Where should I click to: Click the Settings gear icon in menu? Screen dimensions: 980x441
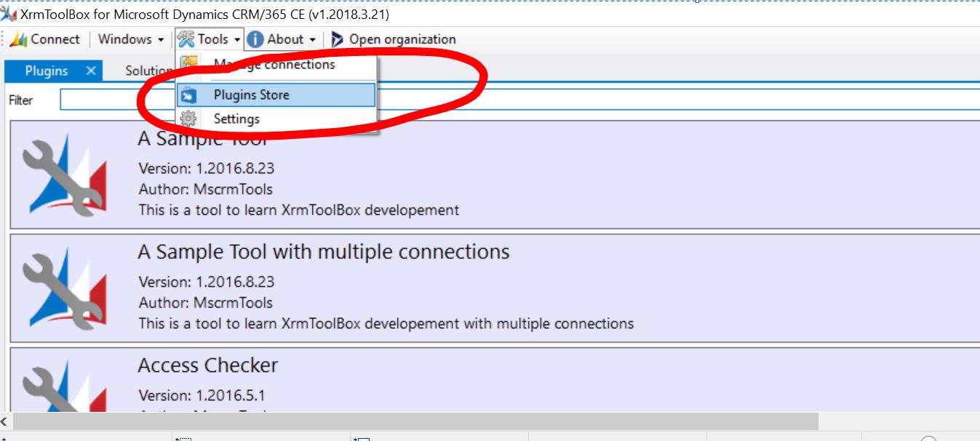tap(188, 119)
